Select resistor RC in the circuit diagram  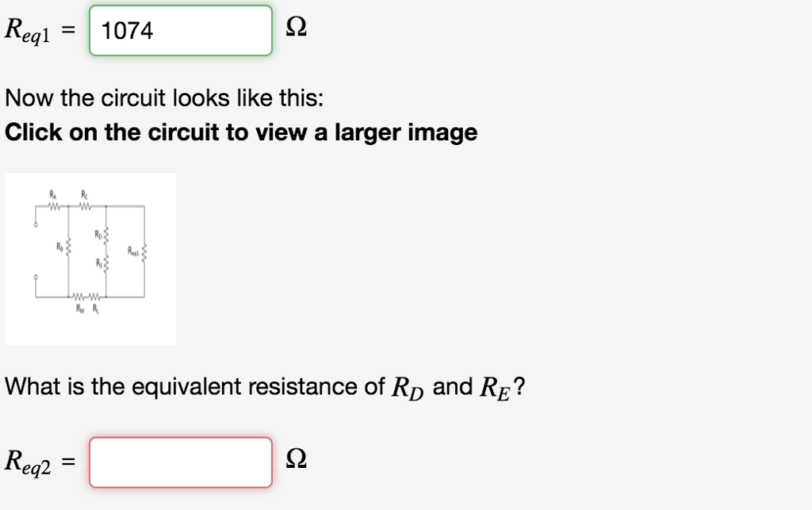coord(85,205)
